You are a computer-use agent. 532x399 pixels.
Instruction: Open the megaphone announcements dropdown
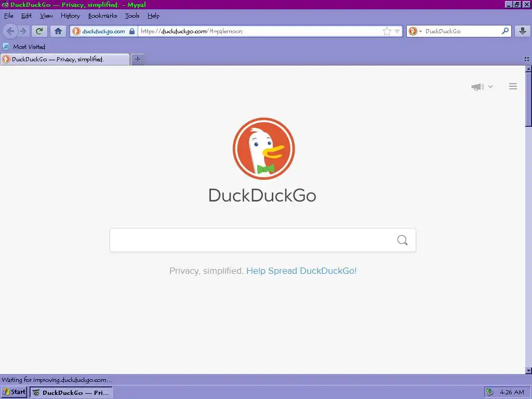[x=482, y=87]
